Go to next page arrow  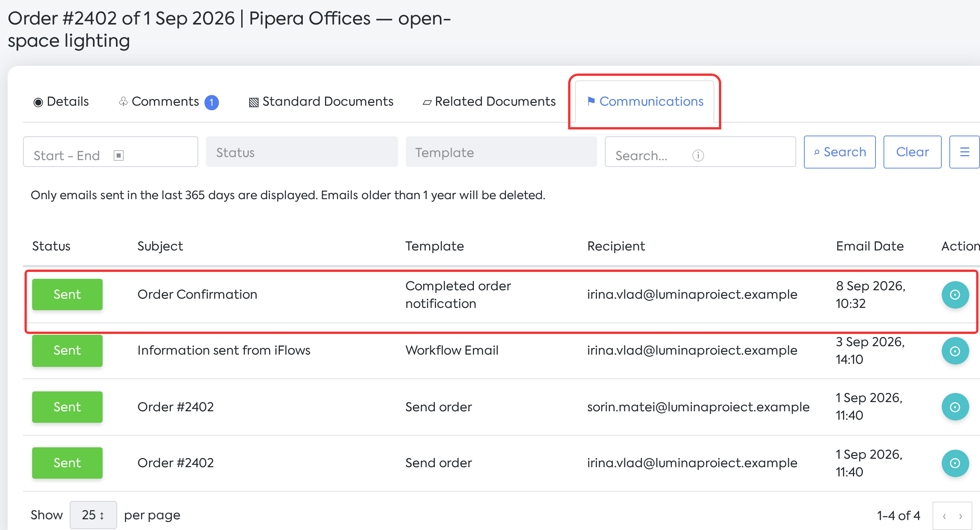[960, 516]
